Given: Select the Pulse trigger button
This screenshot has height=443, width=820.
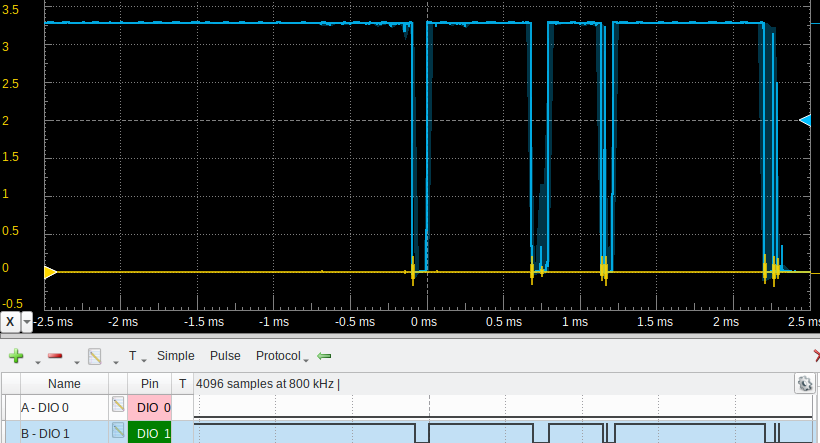Looking at the screenshot, I should pos(225,356).
